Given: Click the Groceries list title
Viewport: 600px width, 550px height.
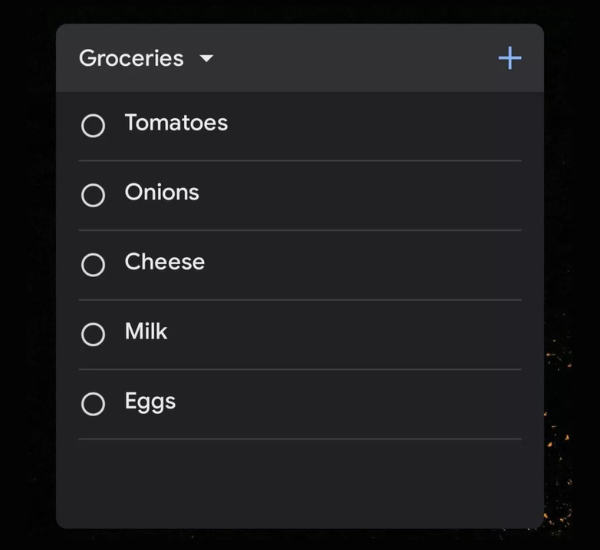Looking at the screenshot, I should (131, 58).
